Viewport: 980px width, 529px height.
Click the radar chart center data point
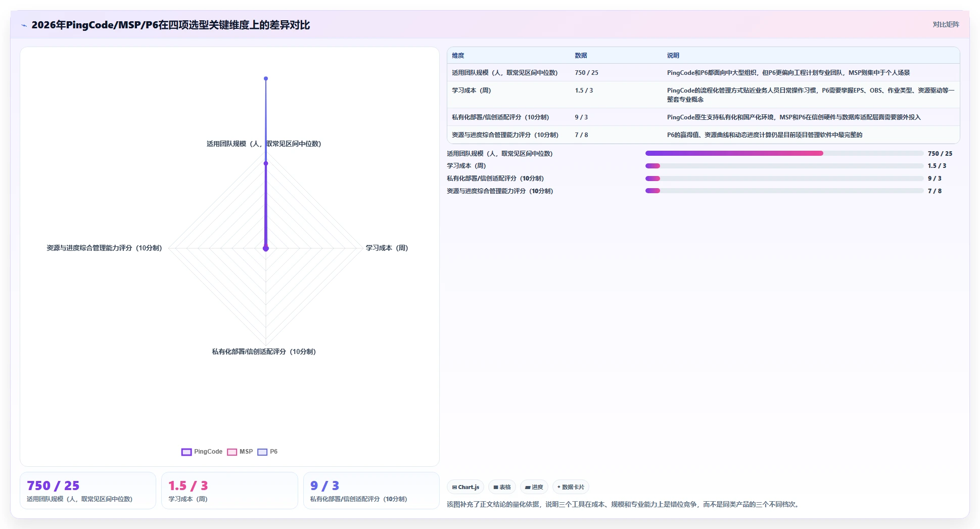point(266,248)
